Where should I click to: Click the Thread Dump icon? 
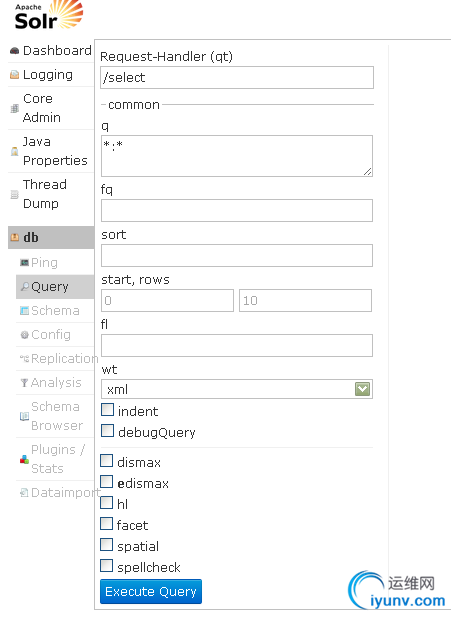pos(15,194)
